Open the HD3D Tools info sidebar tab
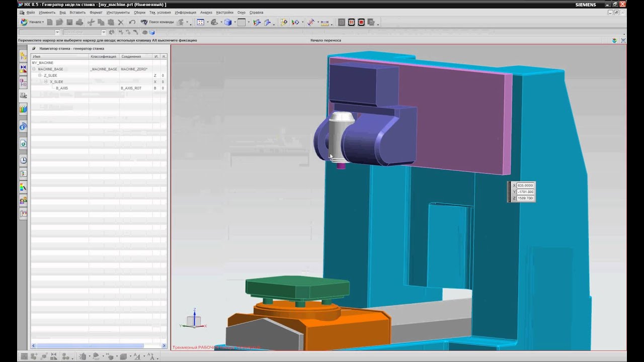Screen dimensions: 644x362 tap(23, 127)
